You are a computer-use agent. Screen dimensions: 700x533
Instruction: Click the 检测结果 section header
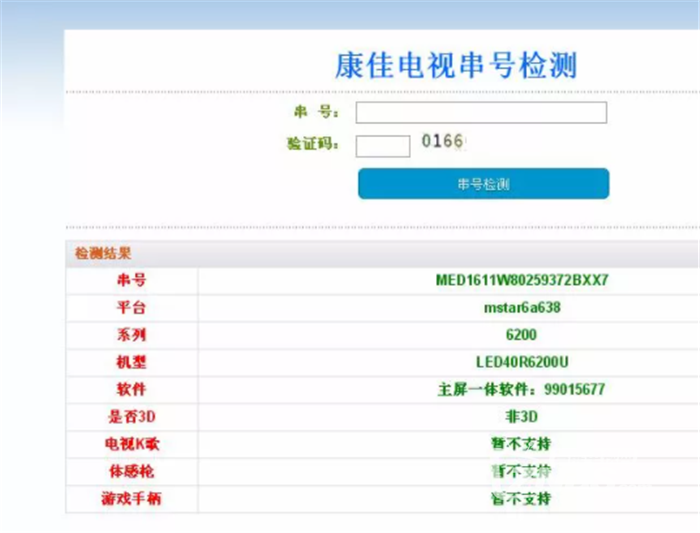click(x=103, y=254)
